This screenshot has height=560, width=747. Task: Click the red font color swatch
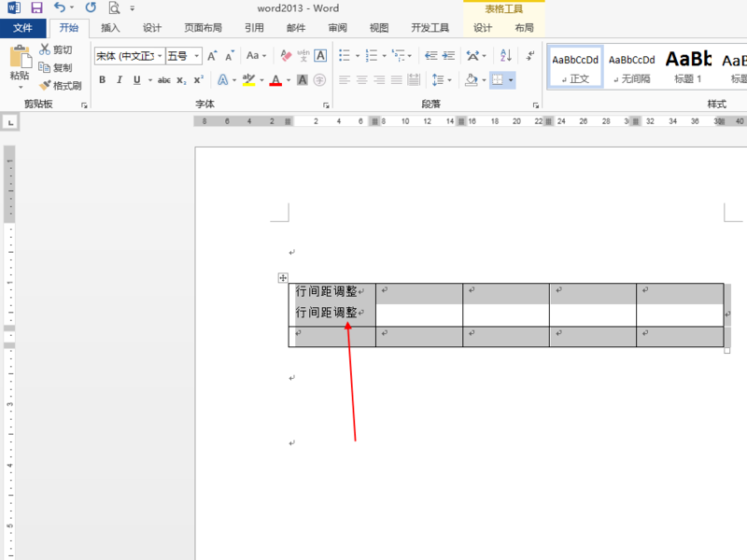pos(275,80)
